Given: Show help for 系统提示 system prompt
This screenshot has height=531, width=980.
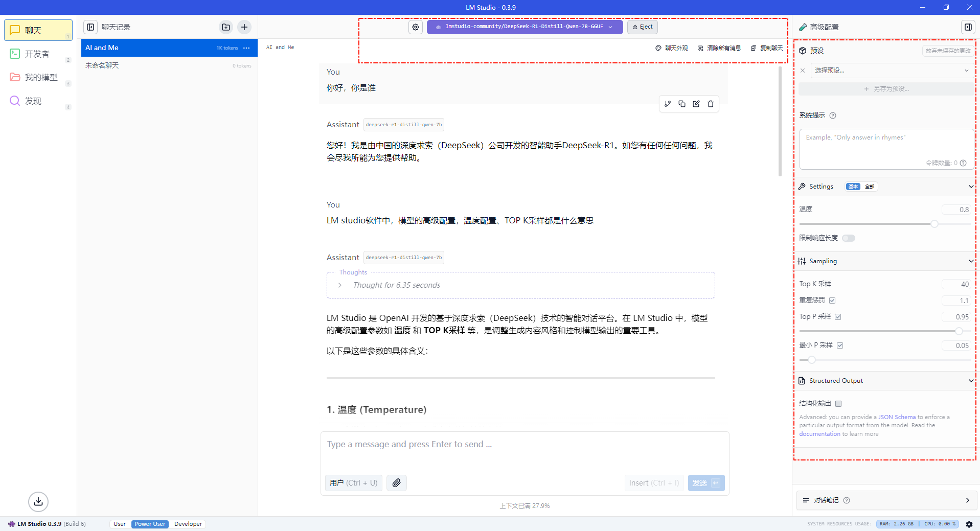Looking at the screenshot, I should click(x=833, y=116).
